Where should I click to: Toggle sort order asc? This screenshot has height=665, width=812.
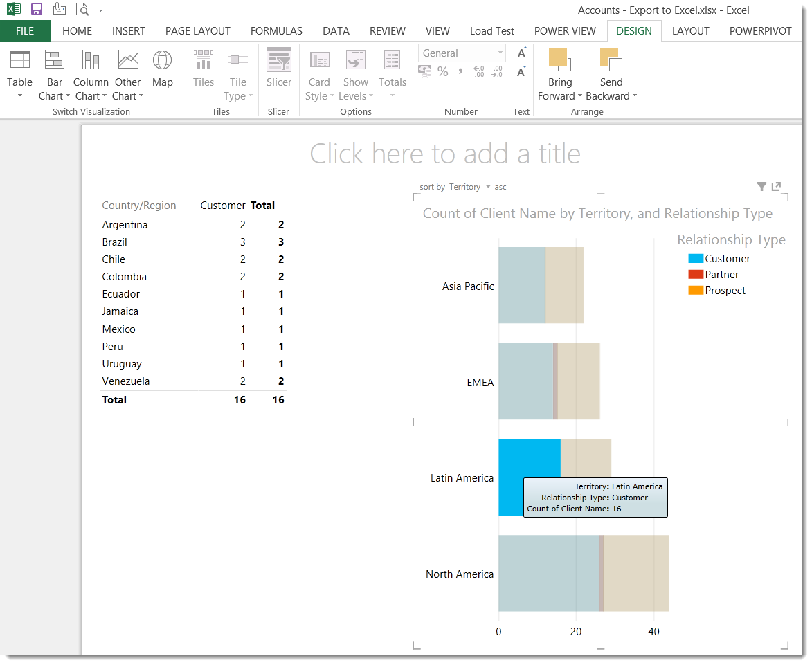pos(500,187)
